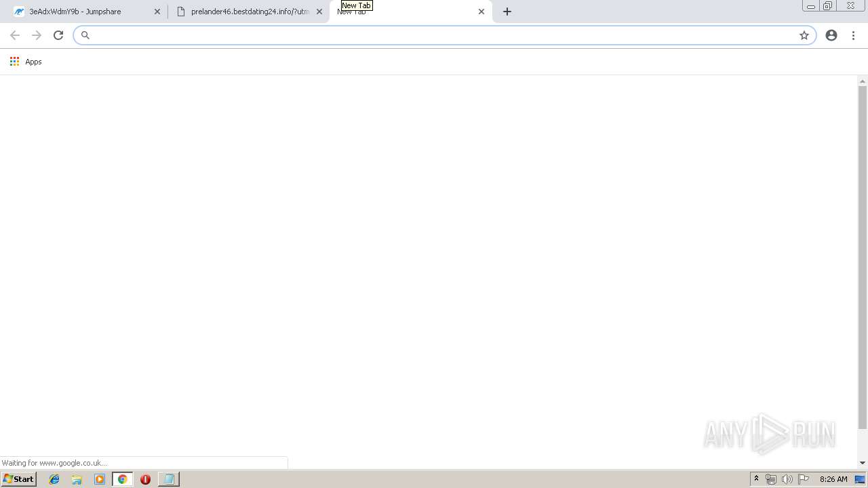This screenshot has width=868, height=488.
Task: Click the clock showing 8:26 AM
Action: pyautogui.click(x=833, y=479)
